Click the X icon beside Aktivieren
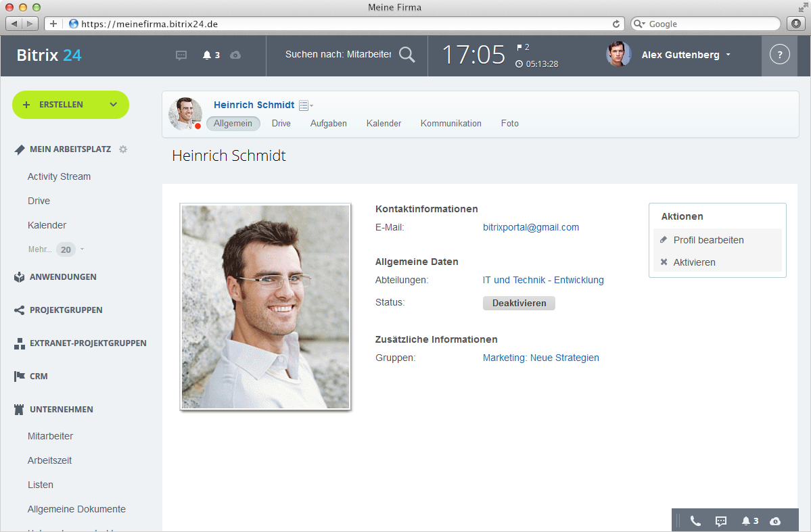The image size is (811, 532). 664,262
